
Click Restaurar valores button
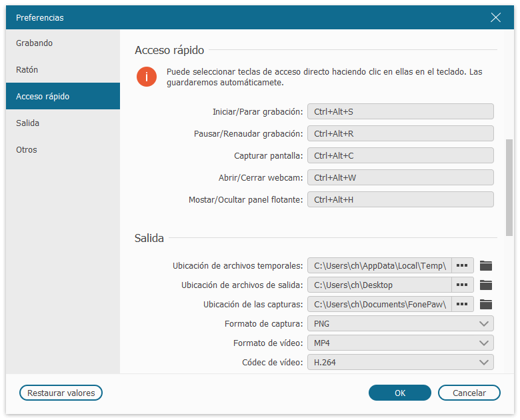pos(61,393)
